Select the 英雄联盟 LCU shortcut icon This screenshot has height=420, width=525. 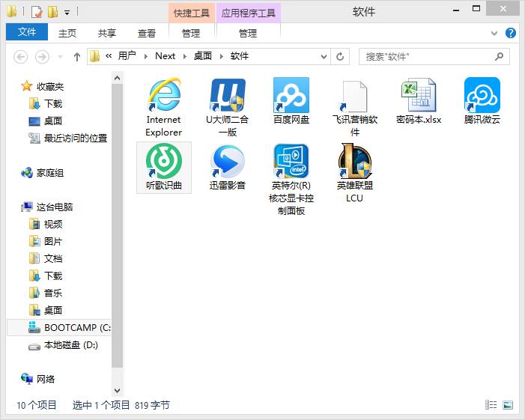click(x=354, y=173)
